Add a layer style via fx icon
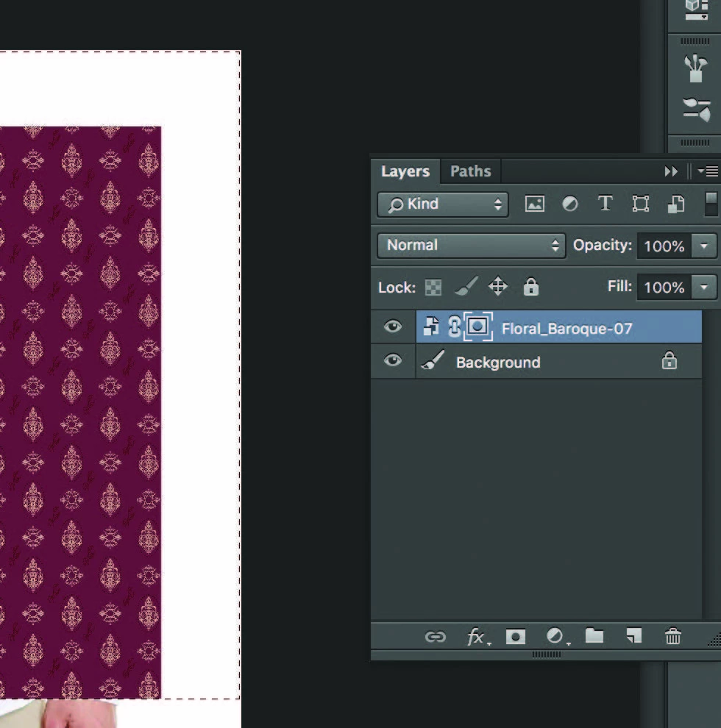The image size is (721, 728). [x=478, y=637]
